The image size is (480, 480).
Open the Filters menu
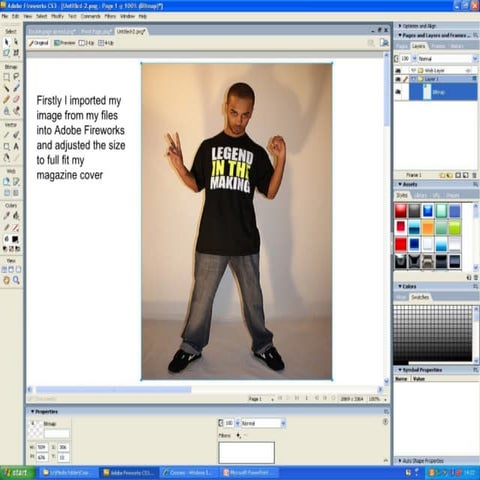coord(110,16)
